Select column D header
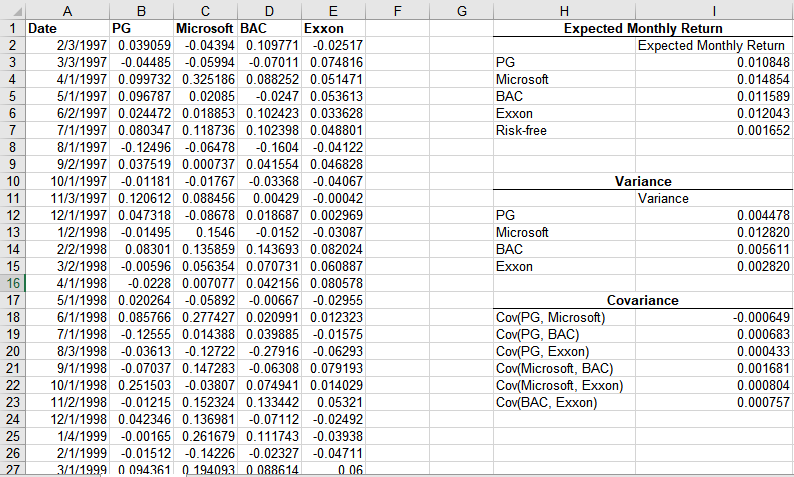Screen dimensions: 794x477 pos(269,11)
